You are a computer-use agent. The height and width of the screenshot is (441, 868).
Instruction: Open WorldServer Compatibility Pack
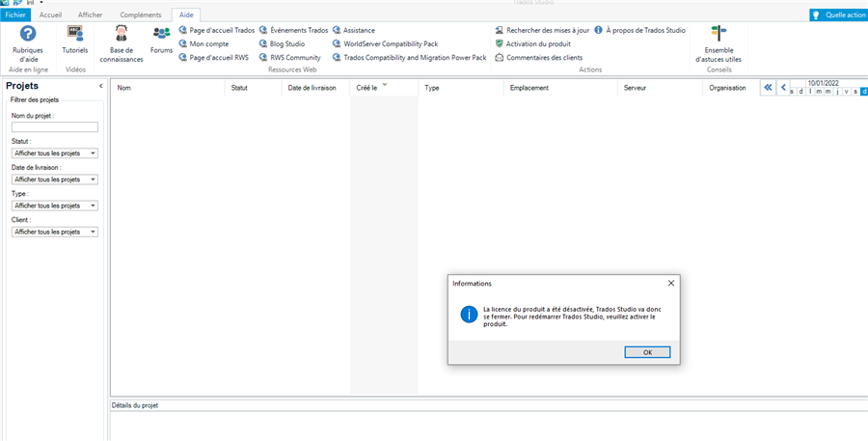tap(385, 43)
